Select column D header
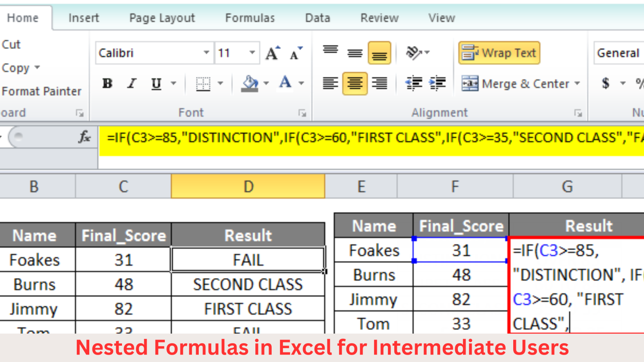The width and height of the screenshot is (644, 362). point(248,186)
